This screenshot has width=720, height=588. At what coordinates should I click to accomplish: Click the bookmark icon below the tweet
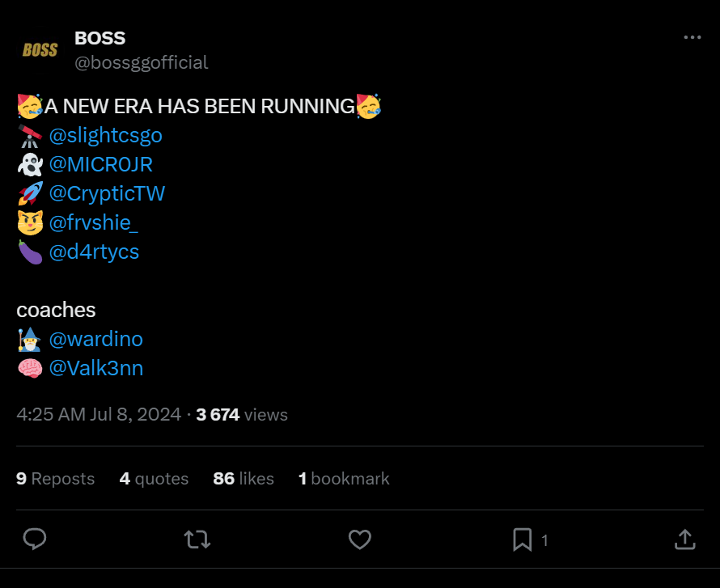pos(523,539)
